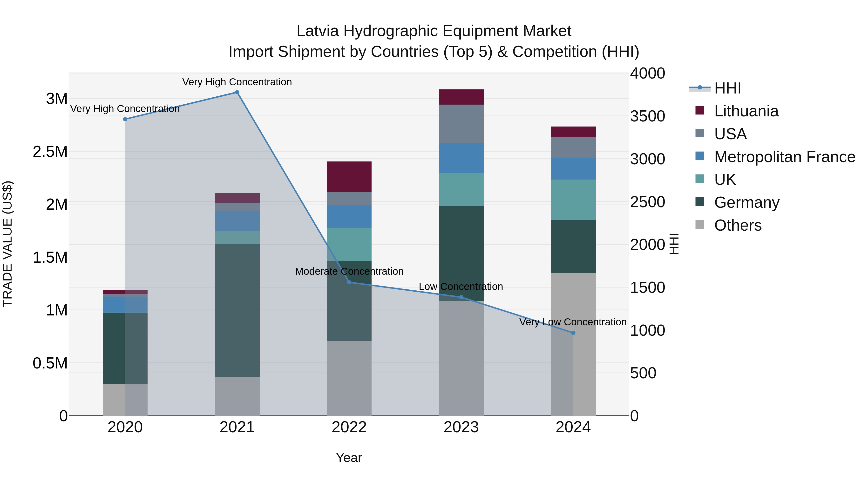The width and height of the screenshot is (868, 488).
Task: Toggle the Others legend entry
Action: pyautogui.click(x=728, y=225)
